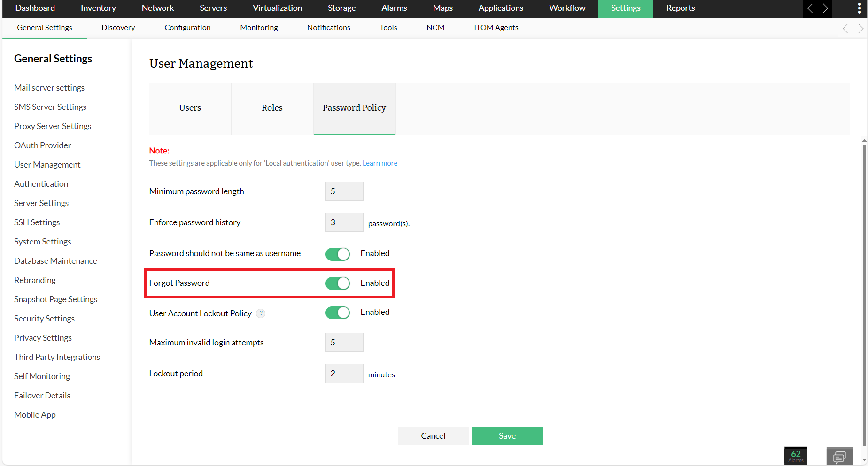Click the sub-menu next arrow
Image resolution: width=868 pixels, height=466 pixels.
[860, 28]
